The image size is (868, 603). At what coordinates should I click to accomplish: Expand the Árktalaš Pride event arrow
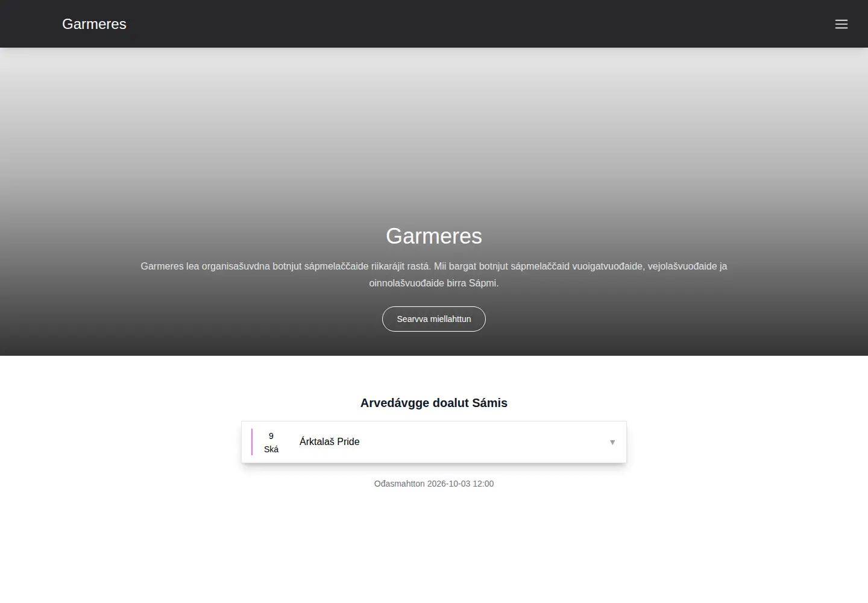click(x=612, y=442)
